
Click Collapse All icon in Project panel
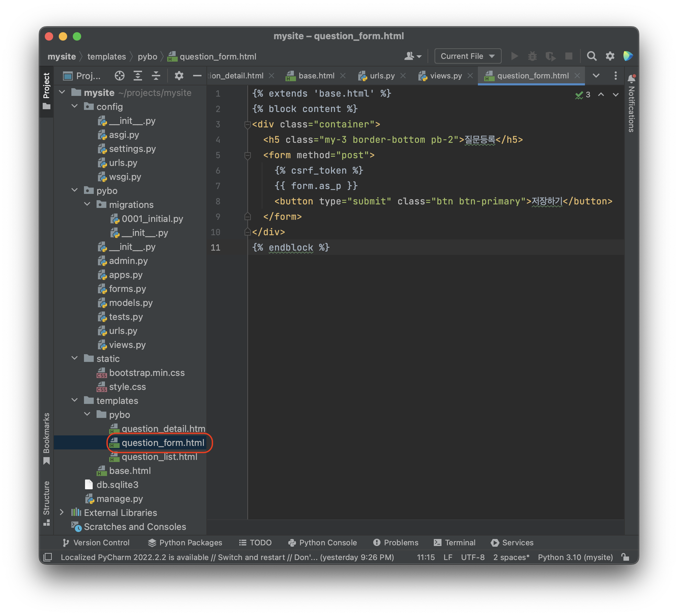[156, 76]
